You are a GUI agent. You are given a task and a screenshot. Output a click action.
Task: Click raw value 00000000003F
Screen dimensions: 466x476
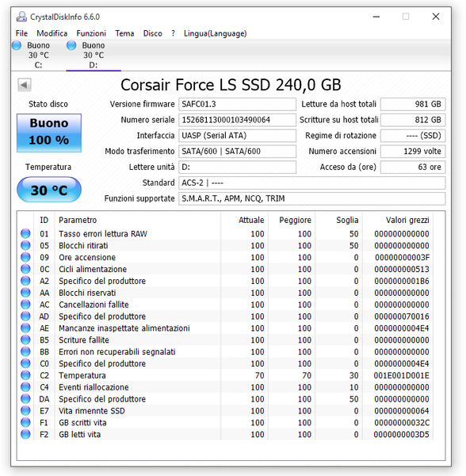point(402,257)
